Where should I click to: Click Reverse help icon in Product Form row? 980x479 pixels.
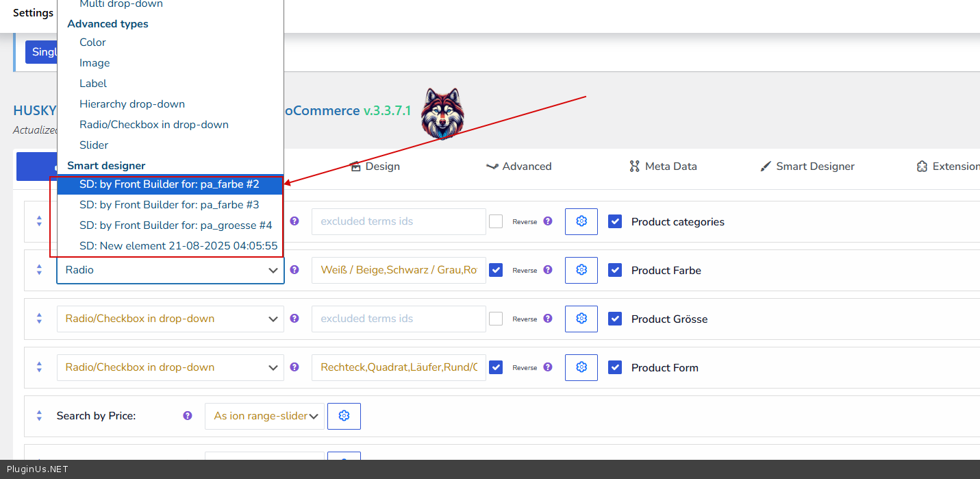pyautogui.click(x=548, y=367)
